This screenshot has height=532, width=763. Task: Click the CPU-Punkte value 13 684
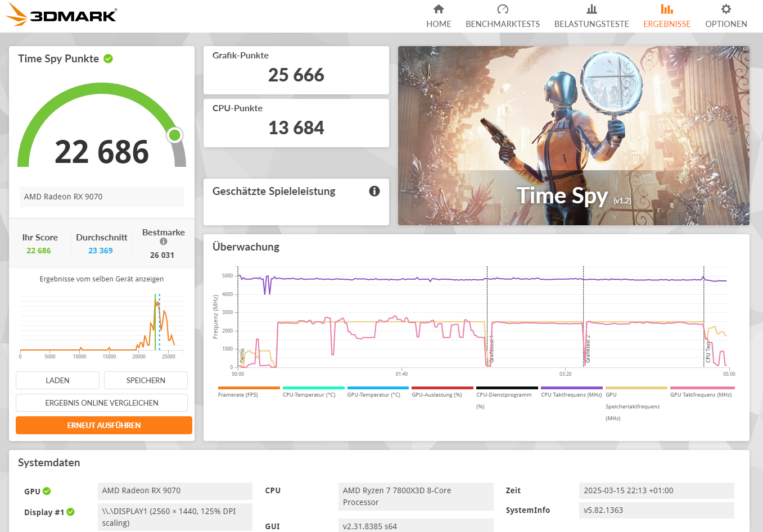click(x=296, y=128)
